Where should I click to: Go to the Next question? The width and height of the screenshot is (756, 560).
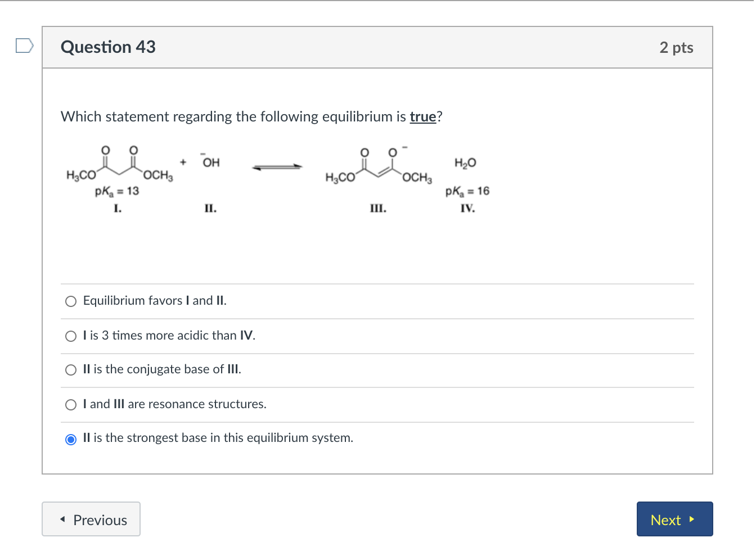[674, 520]
